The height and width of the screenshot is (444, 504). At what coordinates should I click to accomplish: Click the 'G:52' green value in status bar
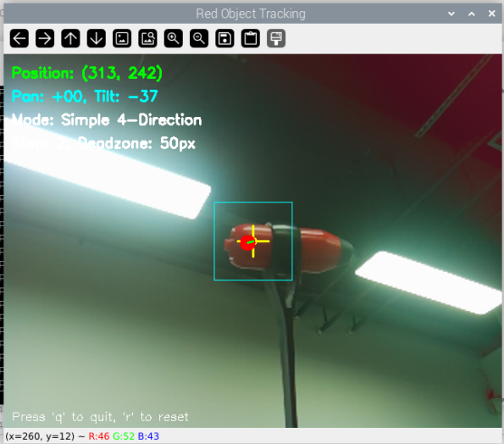(124, 436)
